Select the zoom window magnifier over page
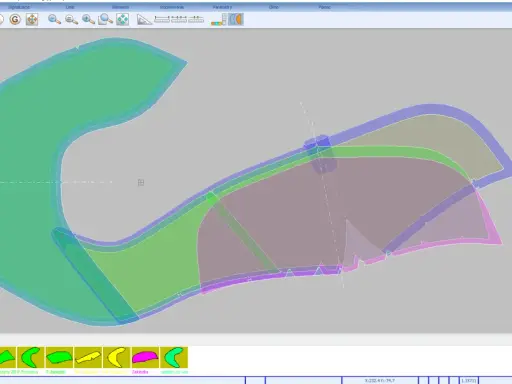 (105, 20)
